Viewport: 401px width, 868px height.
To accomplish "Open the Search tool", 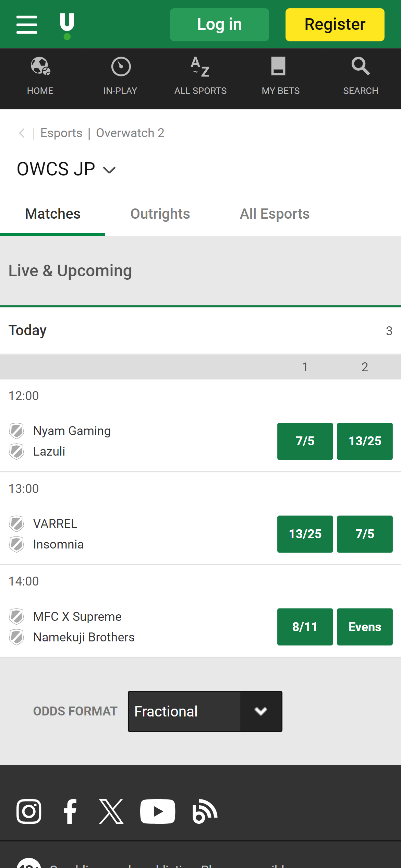I will coord(361,76).
